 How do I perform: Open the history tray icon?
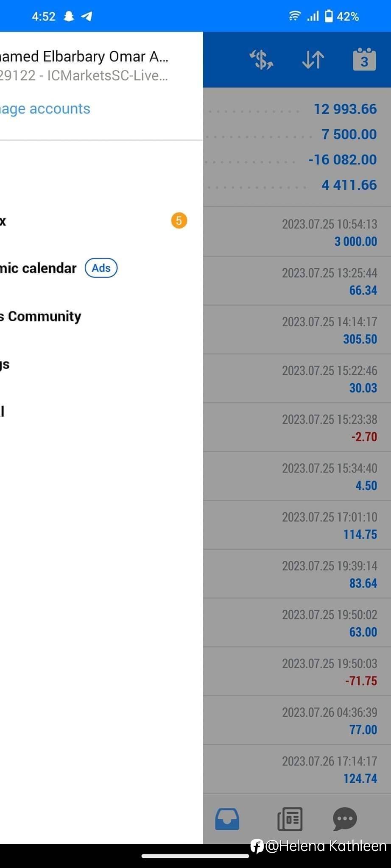[x=227, y=818]
